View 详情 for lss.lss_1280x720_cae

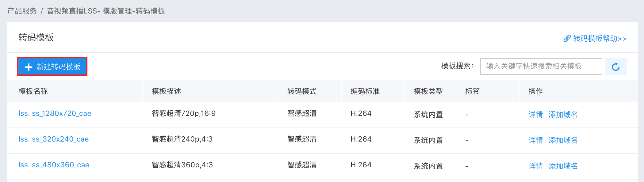[x=535, y=115]
